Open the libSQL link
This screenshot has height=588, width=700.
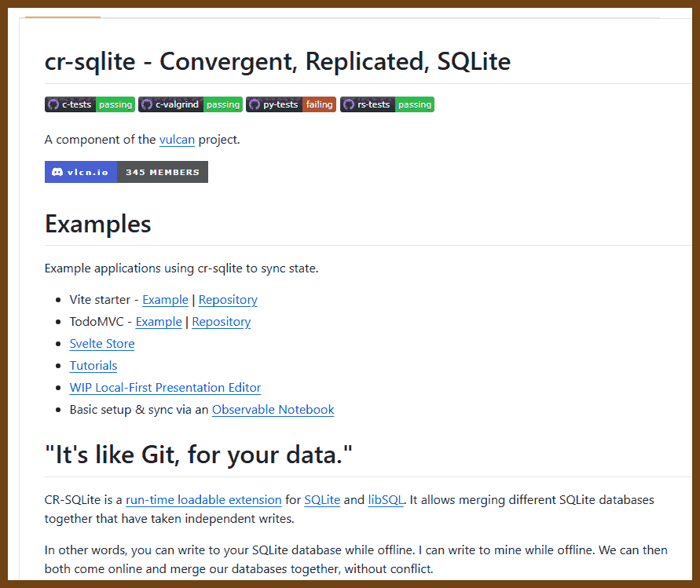pyautogui.click(x=386, y=499)
